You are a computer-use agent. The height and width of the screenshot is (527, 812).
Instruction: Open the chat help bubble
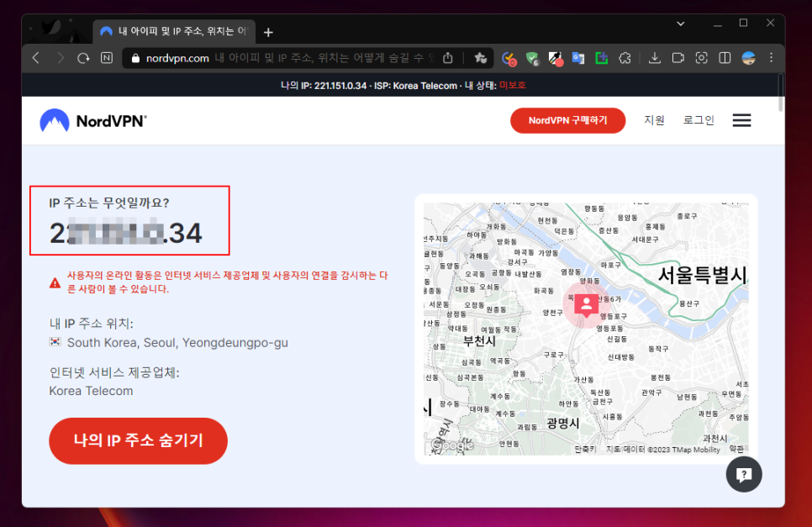(x=744, y=474)
